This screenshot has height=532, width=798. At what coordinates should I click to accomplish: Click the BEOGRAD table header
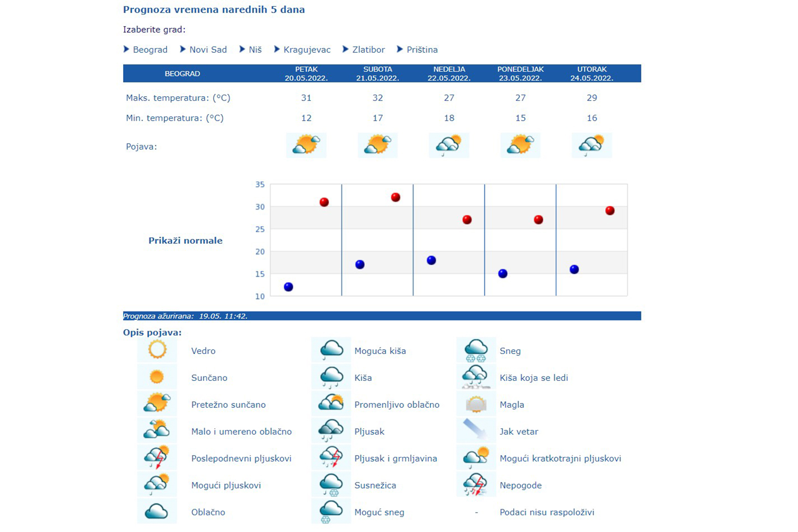(x=183, y=73)
